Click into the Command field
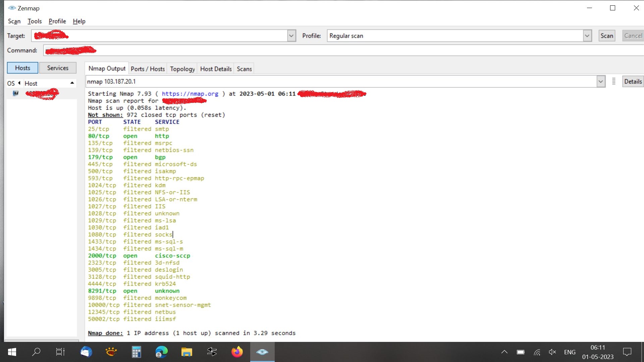Viewport: 644px width, 362px height. [343, 50]
